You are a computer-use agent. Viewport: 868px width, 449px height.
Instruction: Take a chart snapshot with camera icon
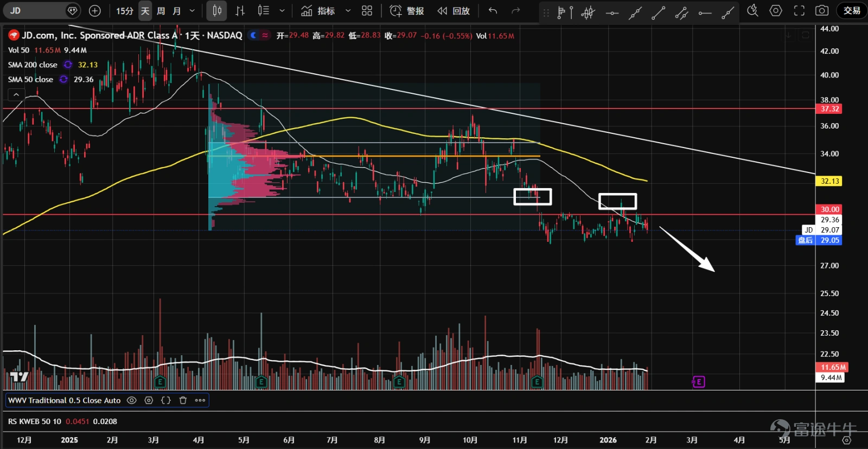pos(822,11)
